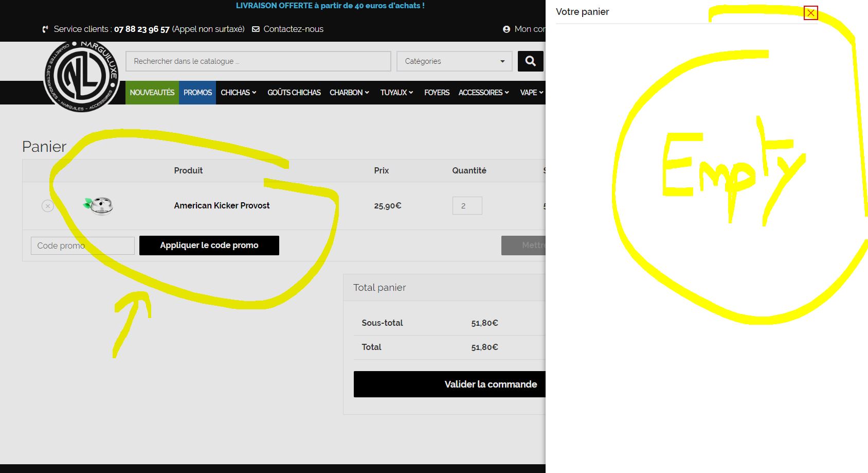Go to the PROMOS section

(x=197, y=93)
